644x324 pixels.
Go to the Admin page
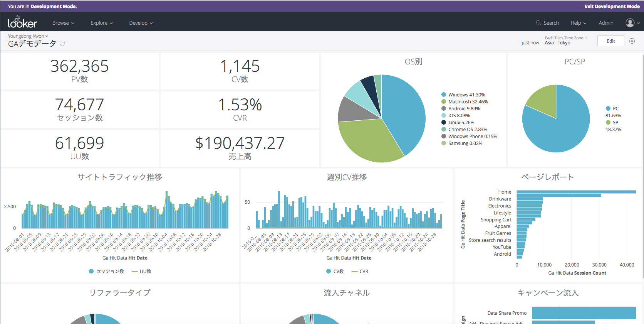[x=606, y=23]
